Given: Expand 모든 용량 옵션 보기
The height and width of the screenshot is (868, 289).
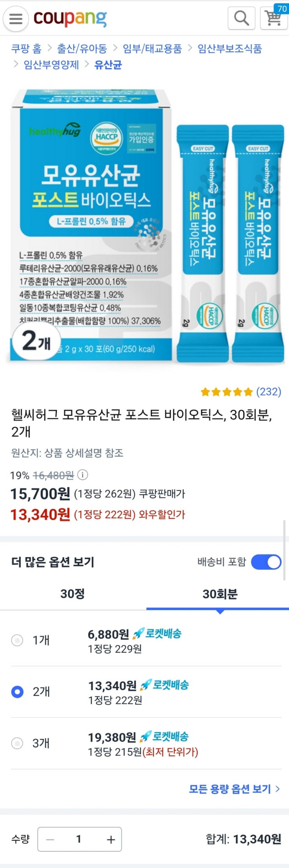Looking at the screenshot, I should (x=234, y=789).
